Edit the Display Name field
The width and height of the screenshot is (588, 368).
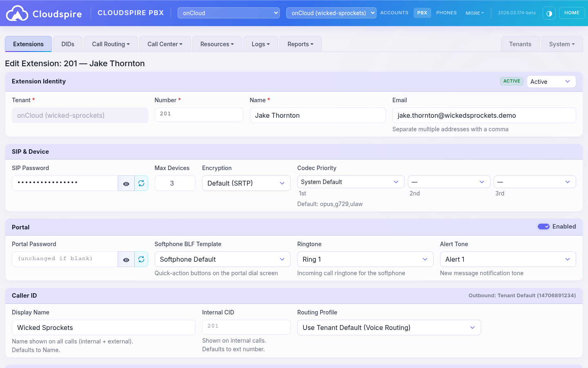pyautogui.click(x=103, y=327)
